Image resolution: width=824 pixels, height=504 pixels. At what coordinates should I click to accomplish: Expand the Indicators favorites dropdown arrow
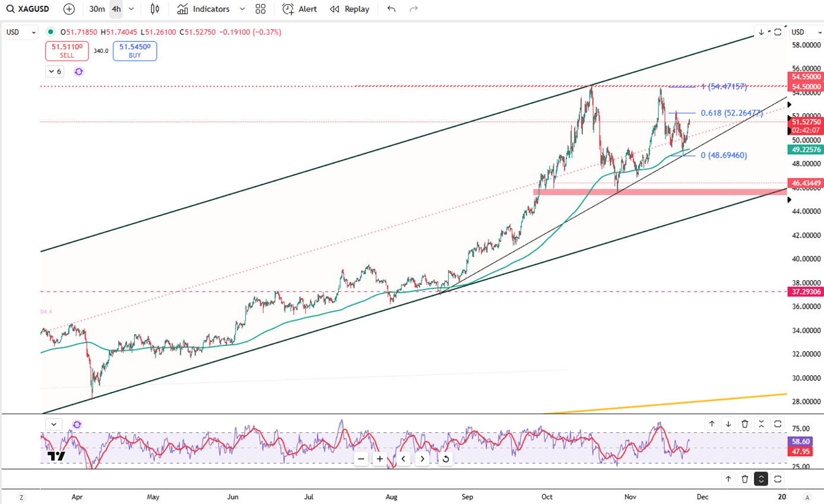click(242, 9)
